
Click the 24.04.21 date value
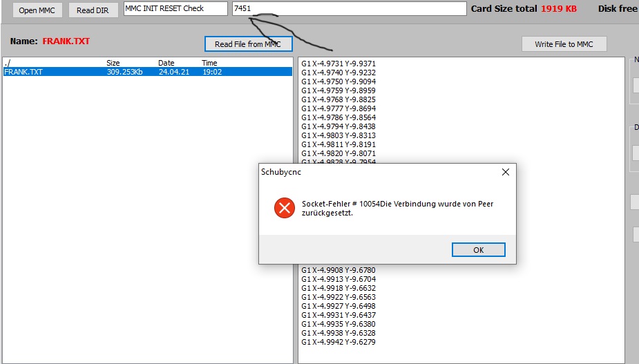tap(174, 72)
